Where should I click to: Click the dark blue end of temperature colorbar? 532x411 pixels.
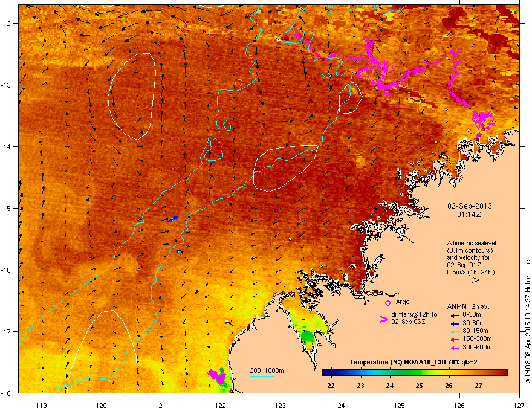pyautogui.click(x=328, y=373)
